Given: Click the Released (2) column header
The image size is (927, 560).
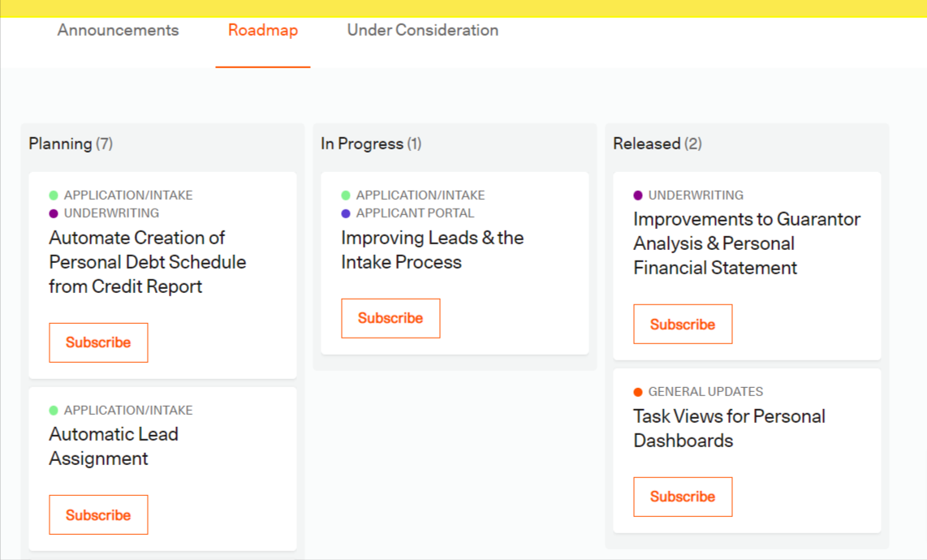Looking at the screenshot, I should [658, 144].
